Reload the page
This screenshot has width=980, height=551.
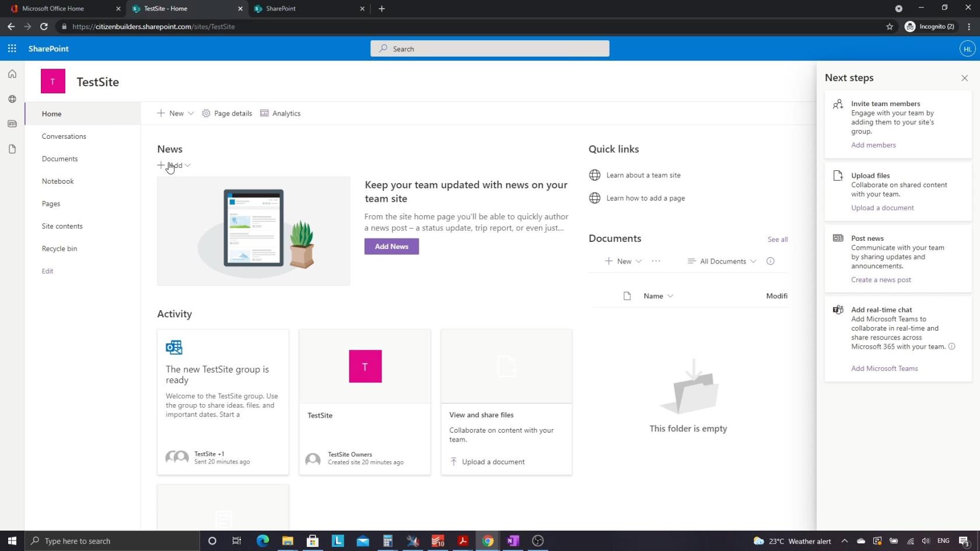(44, 26)
